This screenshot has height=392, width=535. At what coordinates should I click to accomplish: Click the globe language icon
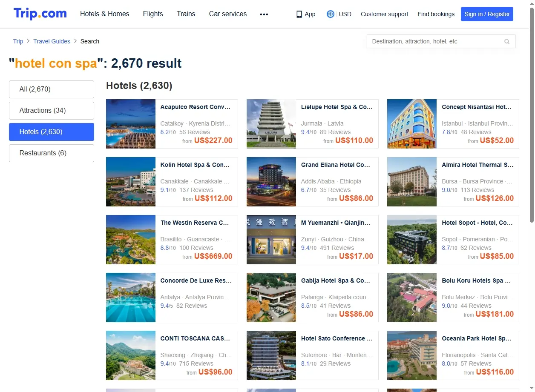click(330, 14)
